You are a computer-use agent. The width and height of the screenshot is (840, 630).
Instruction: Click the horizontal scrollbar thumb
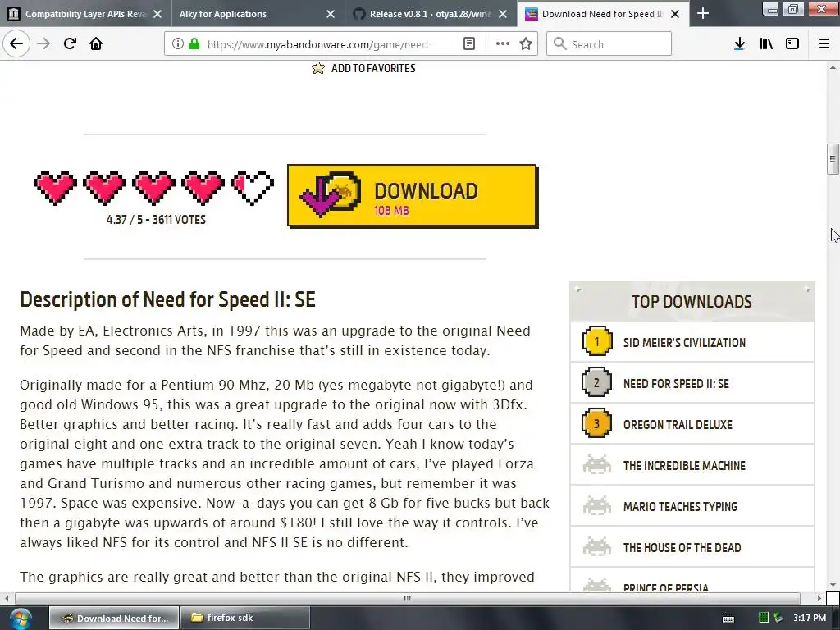pos(408,598)
